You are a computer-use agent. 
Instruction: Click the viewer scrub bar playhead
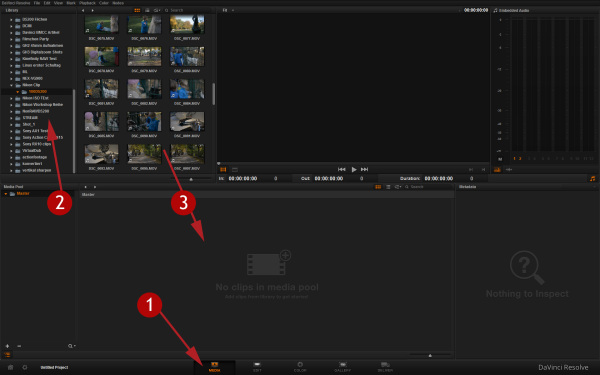tap(218, 164)
